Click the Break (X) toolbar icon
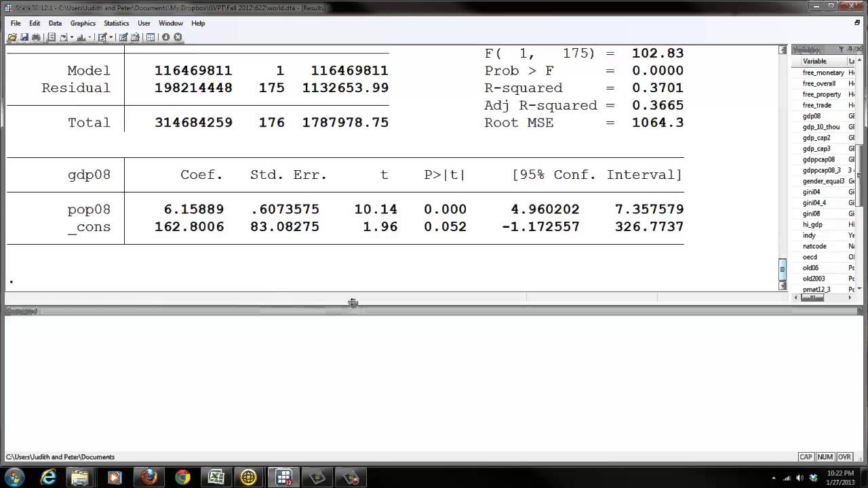This screenshot has width=868, height=488. 178,37
